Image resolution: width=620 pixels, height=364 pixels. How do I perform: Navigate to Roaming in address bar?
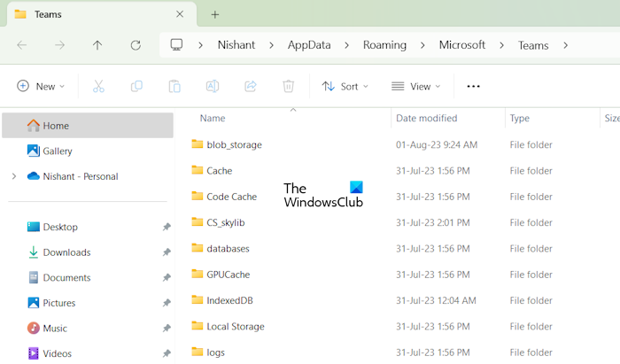[384, 45]
